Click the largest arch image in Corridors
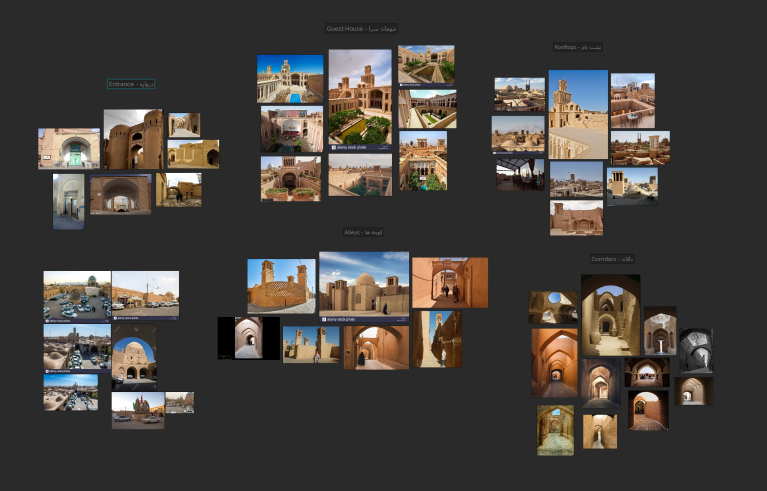 (x=610, y=315)
